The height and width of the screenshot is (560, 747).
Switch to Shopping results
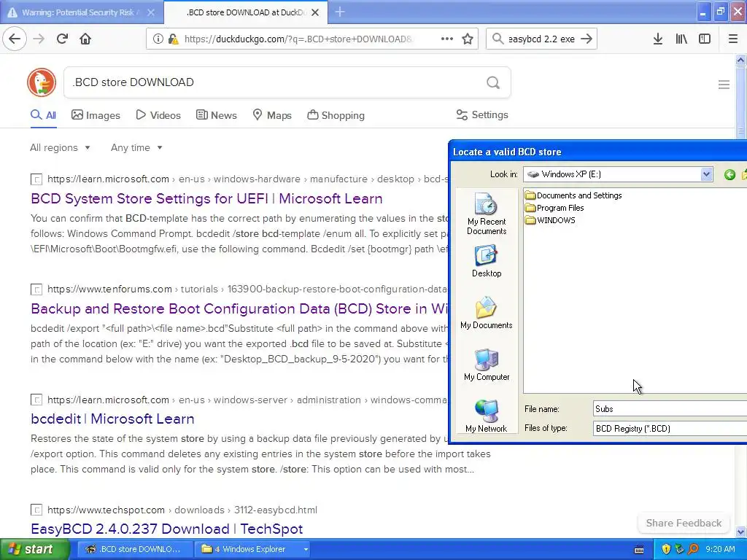point(336,115)
